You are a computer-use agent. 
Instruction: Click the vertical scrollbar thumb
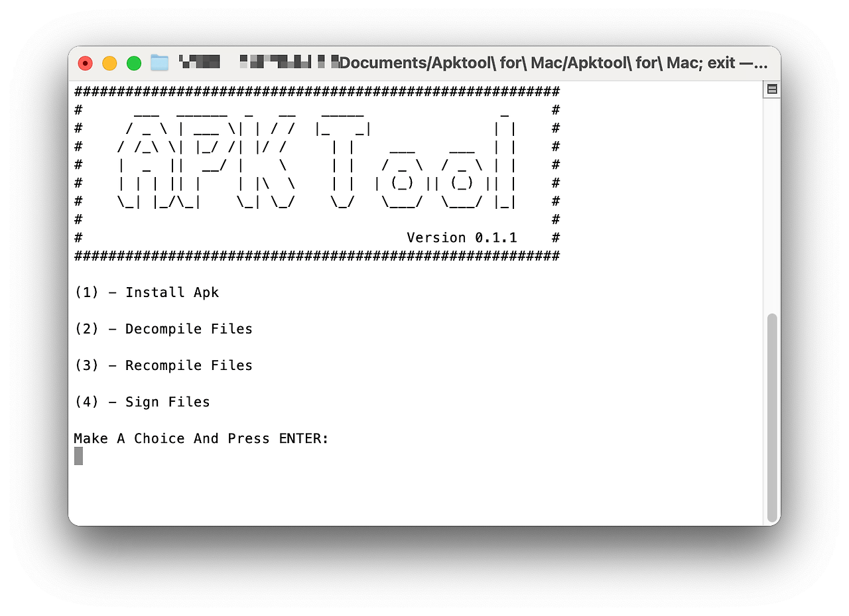(x=771, y=417)
